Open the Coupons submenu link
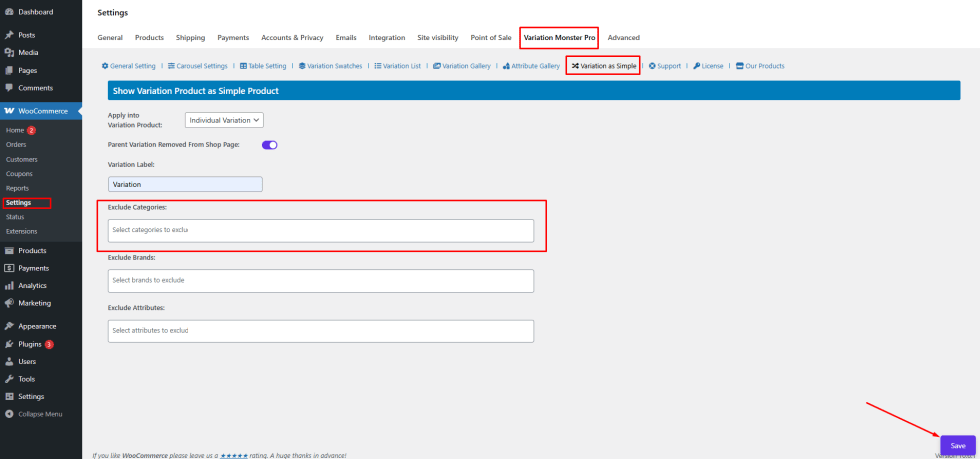Image resolution: width=980 pixels, height=459 pixels. [19, 174]
